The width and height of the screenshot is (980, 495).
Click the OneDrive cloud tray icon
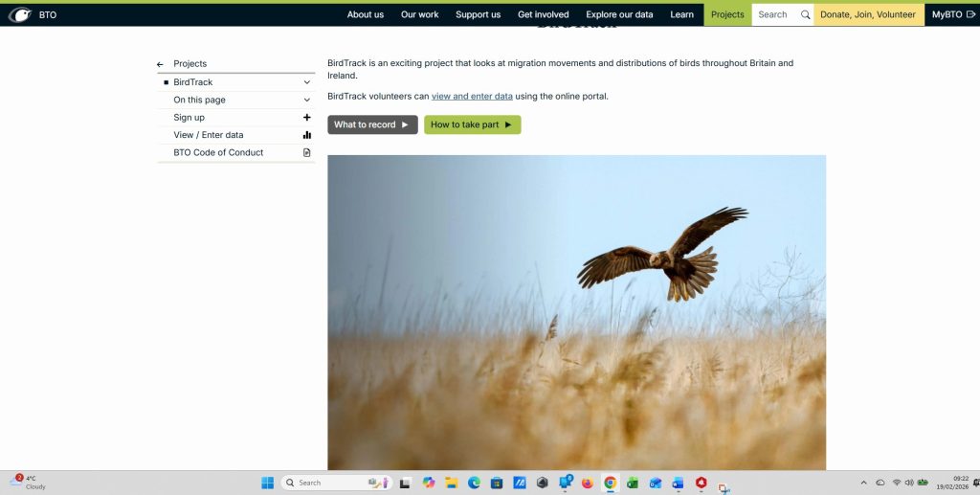880,483
